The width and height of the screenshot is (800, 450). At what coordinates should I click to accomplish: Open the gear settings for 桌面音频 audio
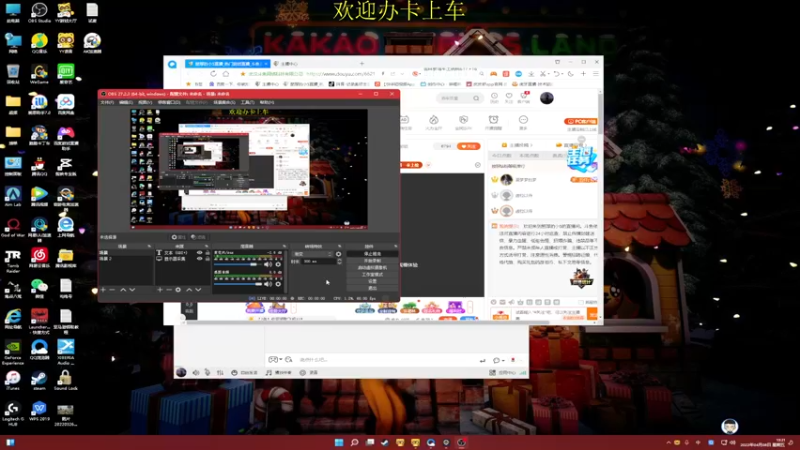click(x=278, y=284)
